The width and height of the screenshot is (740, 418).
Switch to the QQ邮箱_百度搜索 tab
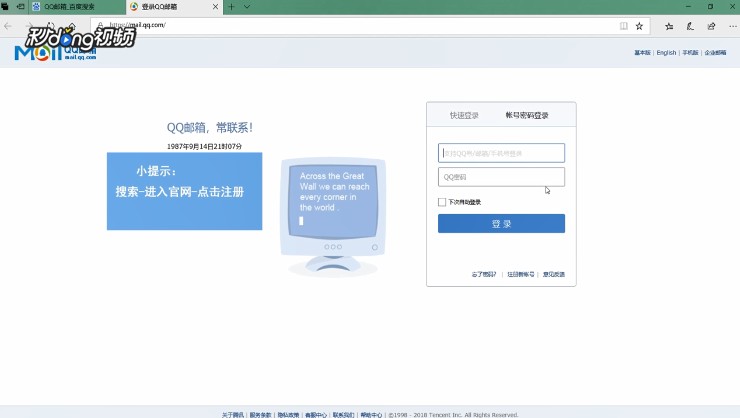(x=78, y=7)
